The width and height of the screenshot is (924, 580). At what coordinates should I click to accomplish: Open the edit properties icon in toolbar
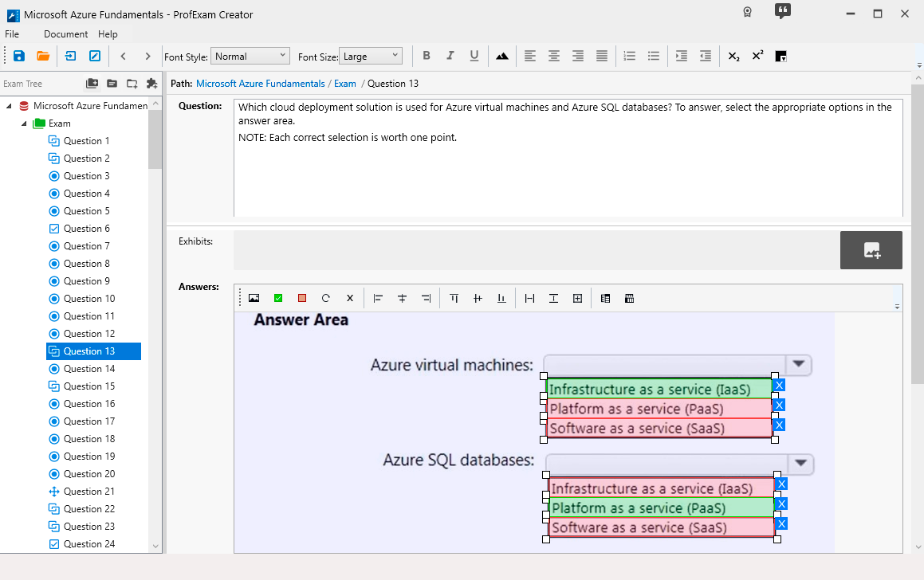click(x=94, y=56)
